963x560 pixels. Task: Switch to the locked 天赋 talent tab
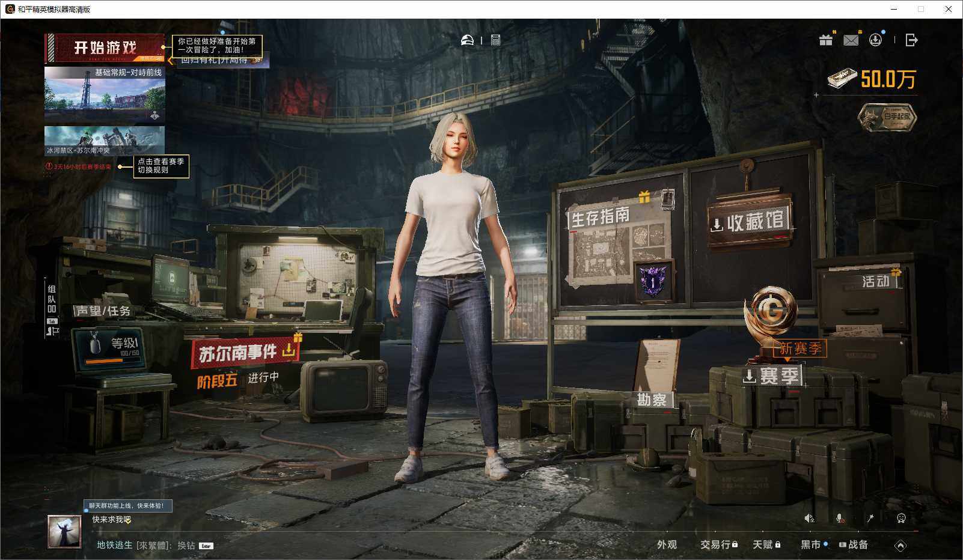coord(766,545)
